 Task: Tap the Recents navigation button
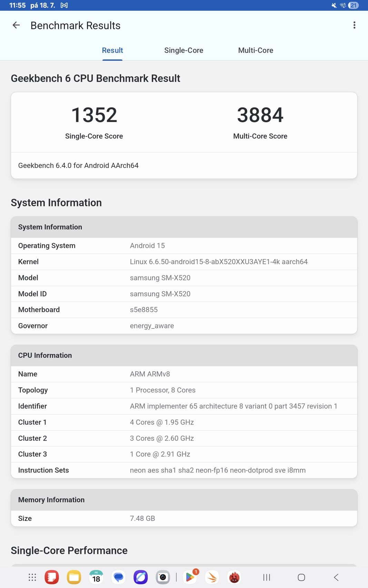(267, 577)
